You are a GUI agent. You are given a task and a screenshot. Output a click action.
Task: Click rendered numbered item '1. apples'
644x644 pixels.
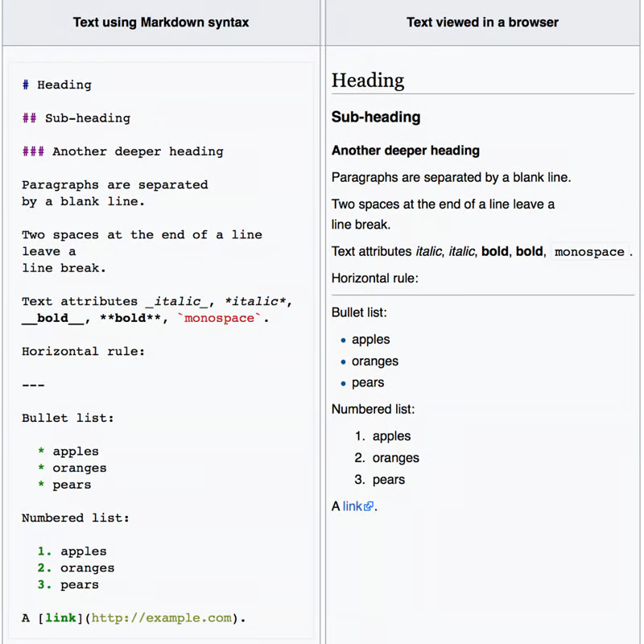click(x=382, y=436)
